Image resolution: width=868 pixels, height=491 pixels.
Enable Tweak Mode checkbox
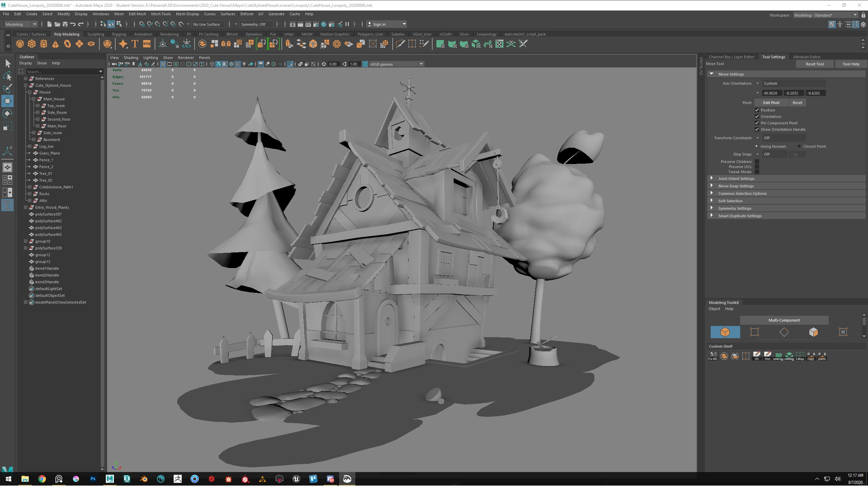757,172
